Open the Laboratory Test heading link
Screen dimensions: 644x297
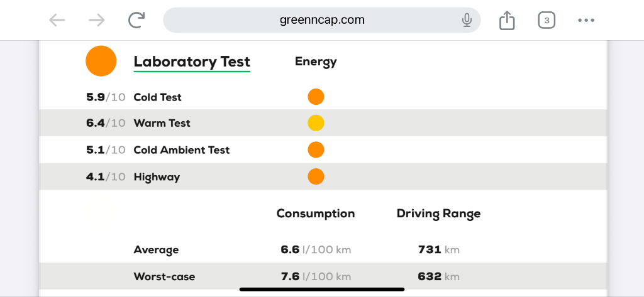[192, 62]
